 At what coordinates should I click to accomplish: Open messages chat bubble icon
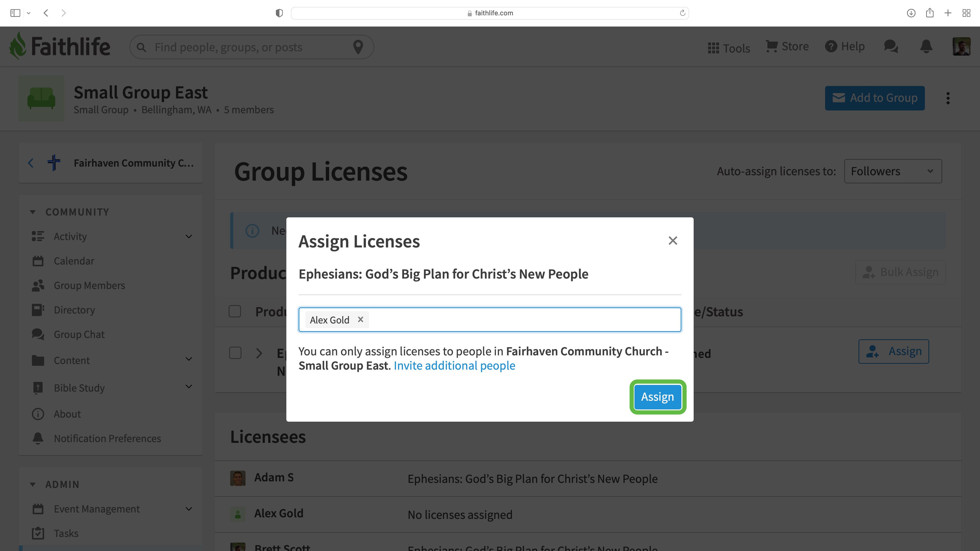pyautogui.click(x=891, y=46)
